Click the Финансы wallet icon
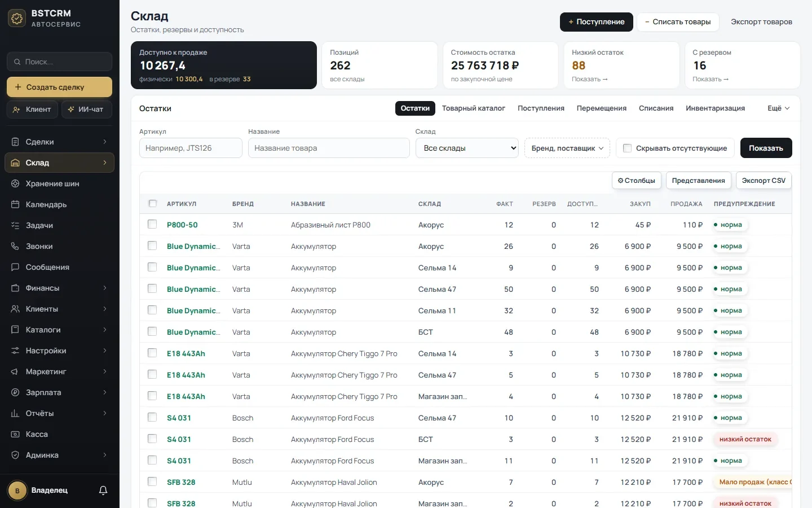Screen dimensions: 812x508 [15, 288]
